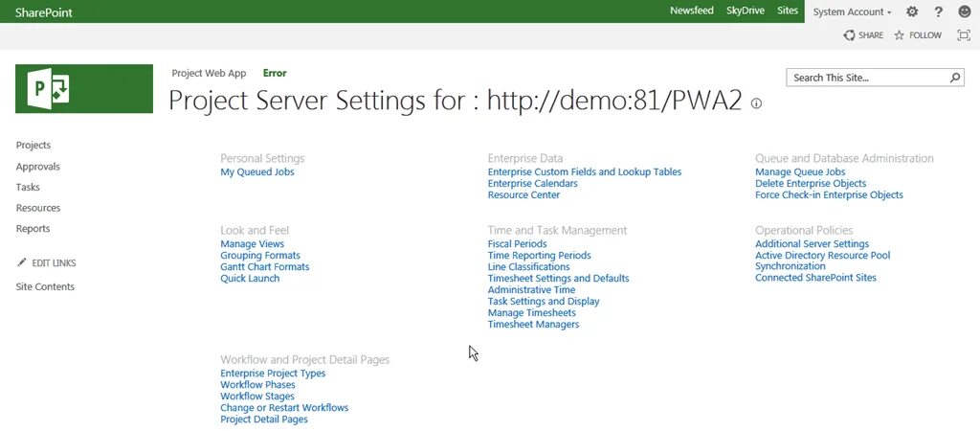
Task: Go to Approvals in left navigation
Action: tap(38, 167)
